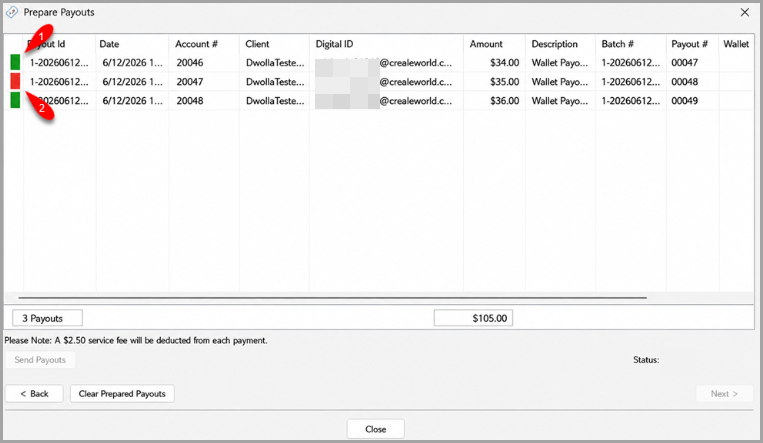
Task: Click Wallet Payo... description in row 00049
Action: [560, 100]
